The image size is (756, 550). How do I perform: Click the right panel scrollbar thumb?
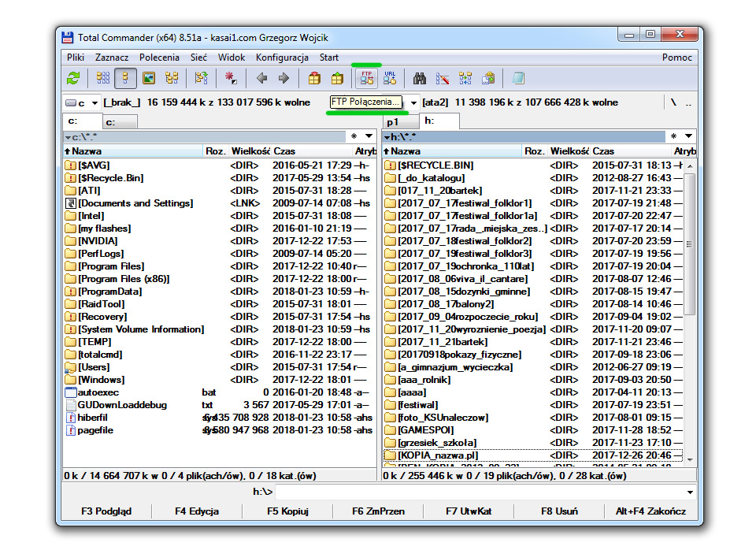(690, 244)
